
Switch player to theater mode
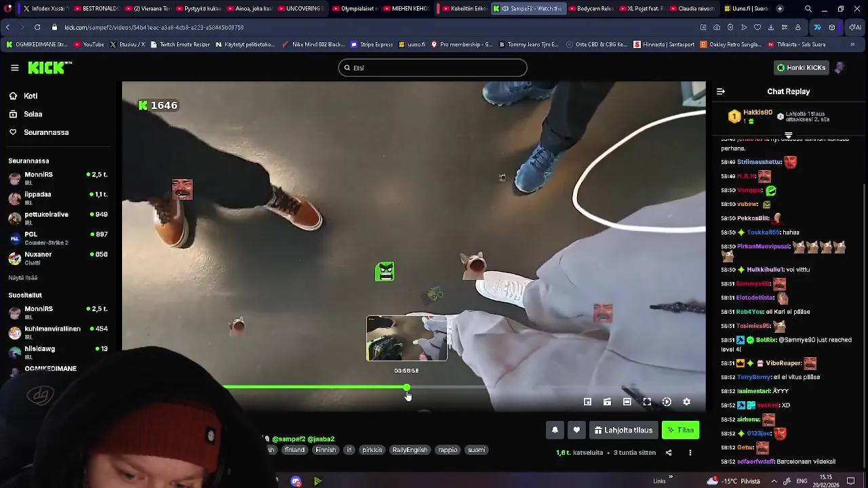[x=627, y=402]
